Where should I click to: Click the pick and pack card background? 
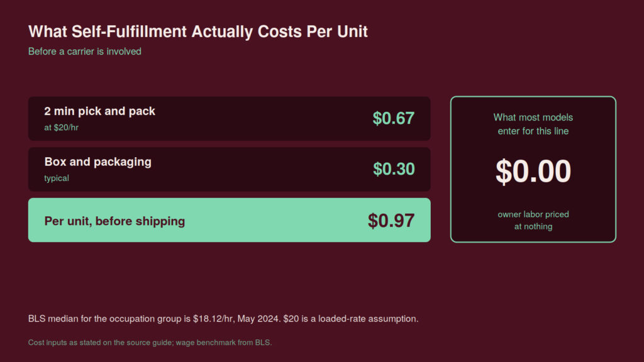[x=263, y=119]
